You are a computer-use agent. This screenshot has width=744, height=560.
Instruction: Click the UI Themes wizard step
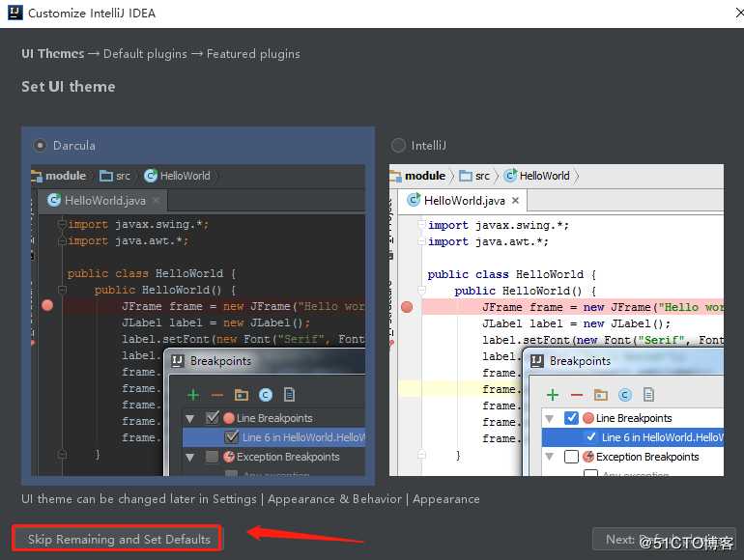point(53,53)
